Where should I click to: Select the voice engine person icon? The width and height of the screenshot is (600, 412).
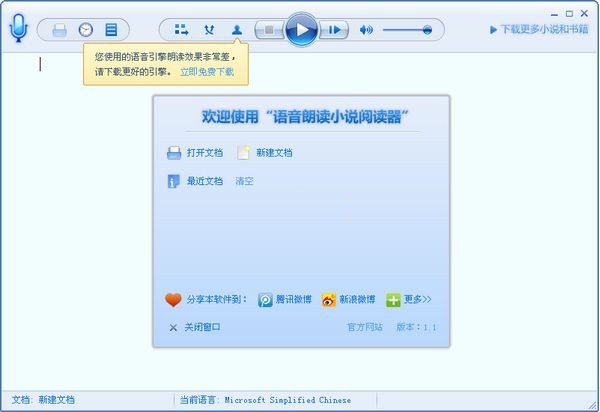(237, 30)
